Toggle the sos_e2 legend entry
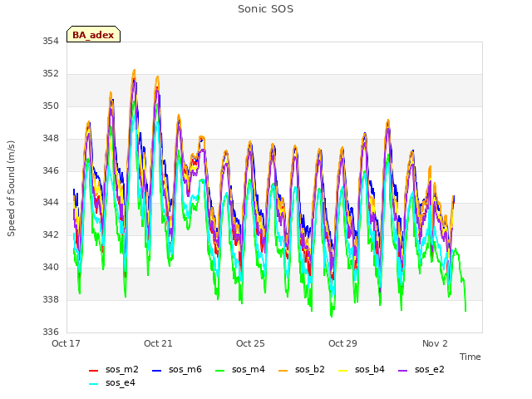 click(x=421, y=369)
